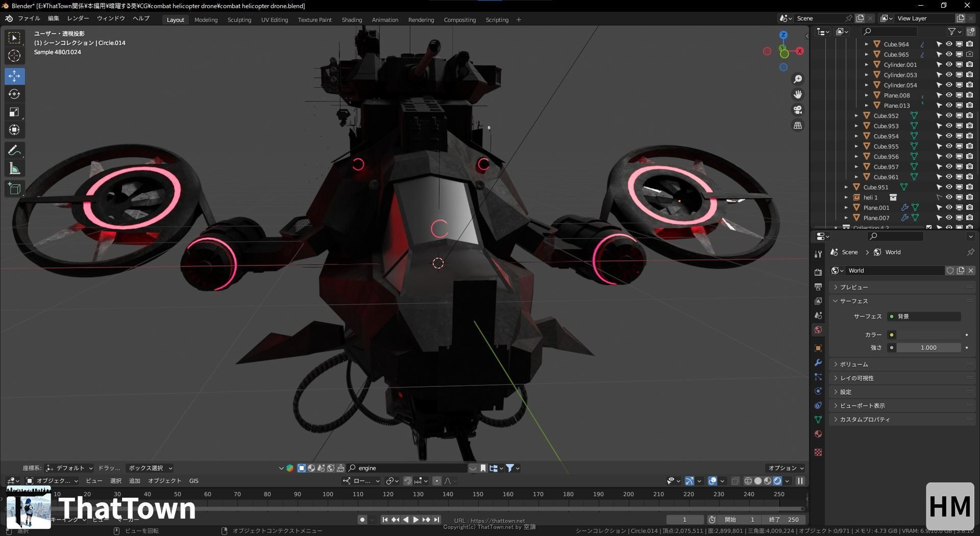980x536 pixels.
Task: Click the Z axis on navigation gizmo
Action: point(783,35)
